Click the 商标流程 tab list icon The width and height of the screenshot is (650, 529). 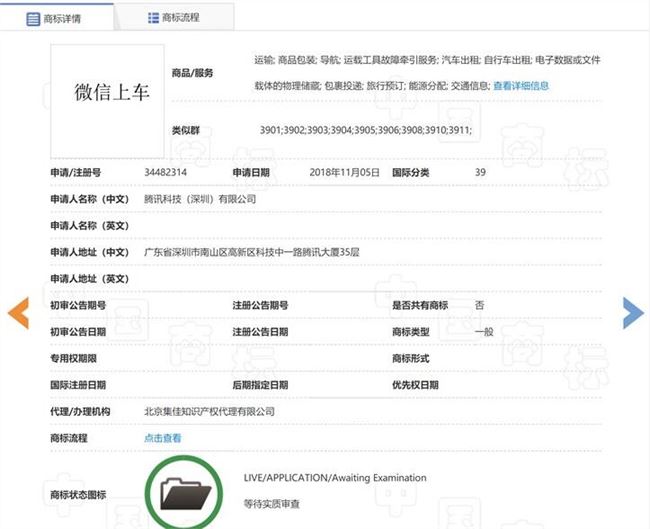(153, 18)
